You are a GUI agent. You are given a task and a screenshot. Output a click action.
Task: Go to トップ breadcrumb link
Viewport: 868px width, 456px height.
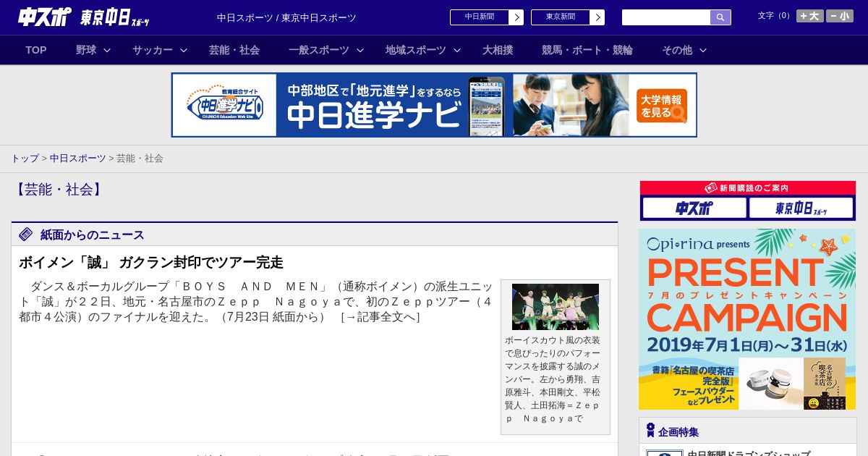25,159
